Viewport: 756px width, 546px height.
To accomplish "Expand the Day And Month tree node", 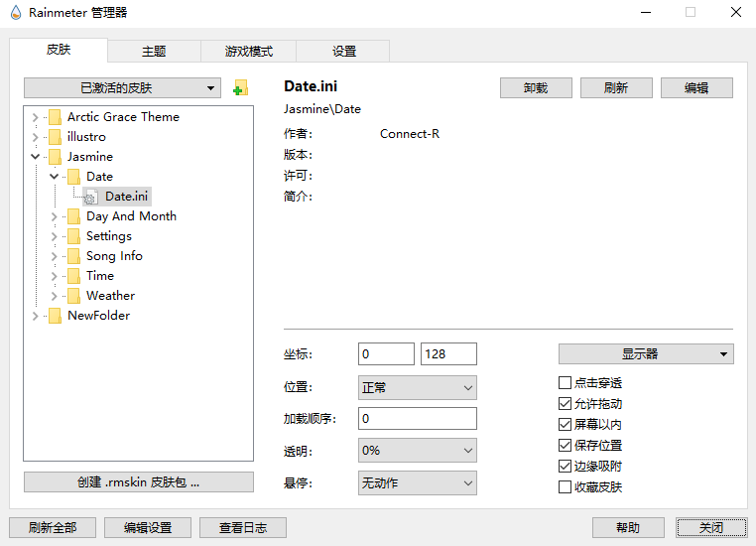I will click(x=55, y=216).
